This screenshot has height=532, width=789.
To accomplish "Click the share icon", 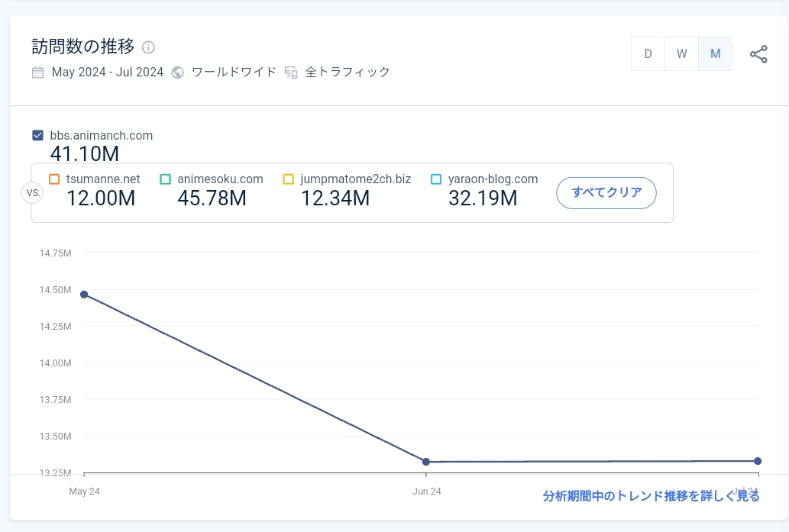I will click(x=758, y=54).
